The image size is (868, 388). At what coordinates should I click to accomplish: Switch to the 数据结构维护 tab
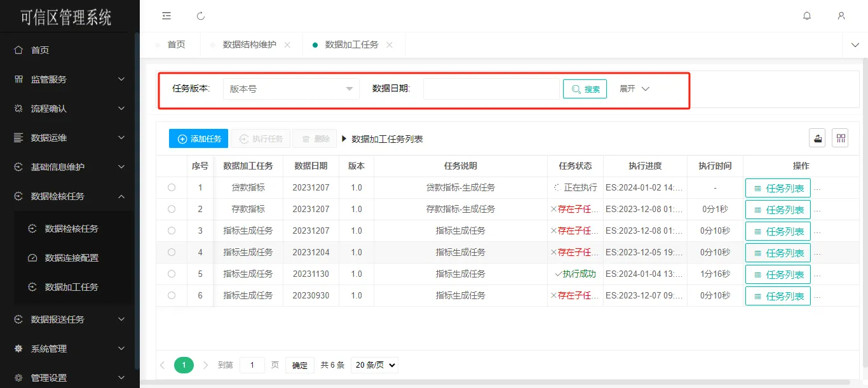[x=249, y=45]
